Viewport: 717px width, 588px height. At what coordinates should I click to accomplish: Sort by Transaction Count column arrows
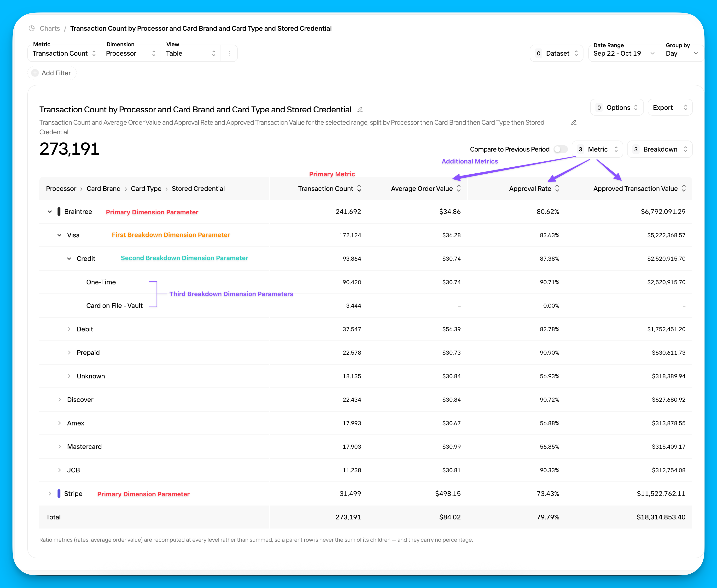click(x=359, y=188)
